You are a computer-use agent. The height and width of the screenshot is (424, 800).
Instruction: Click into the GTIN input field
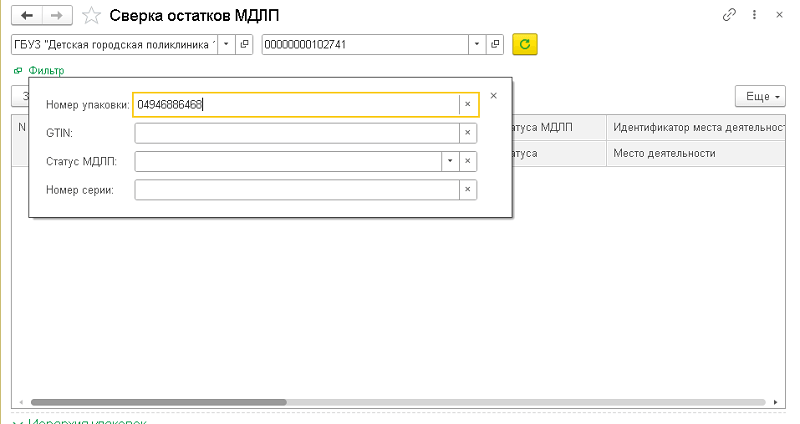(x=296, y=133)
